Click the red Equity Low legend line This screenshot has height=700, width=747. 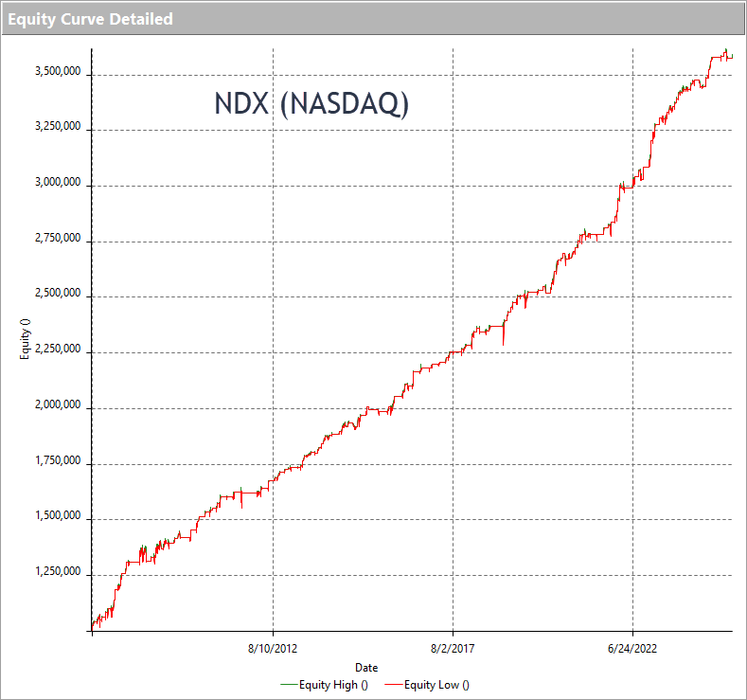(394, 685)
